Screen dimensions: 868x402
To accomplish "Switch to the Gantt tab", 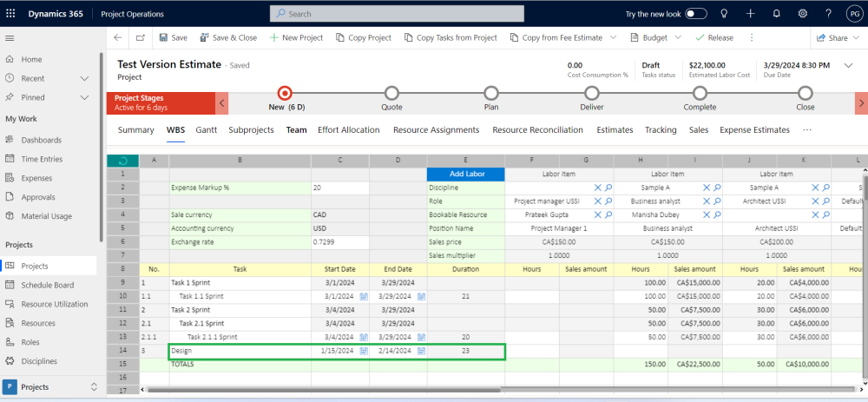I will pyautogui.click(x=206, y=130).
